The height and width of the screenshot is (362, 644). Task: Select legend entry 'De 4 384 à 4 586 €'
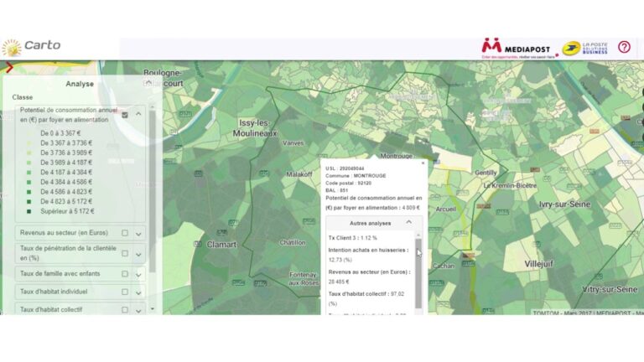point(66,182)
